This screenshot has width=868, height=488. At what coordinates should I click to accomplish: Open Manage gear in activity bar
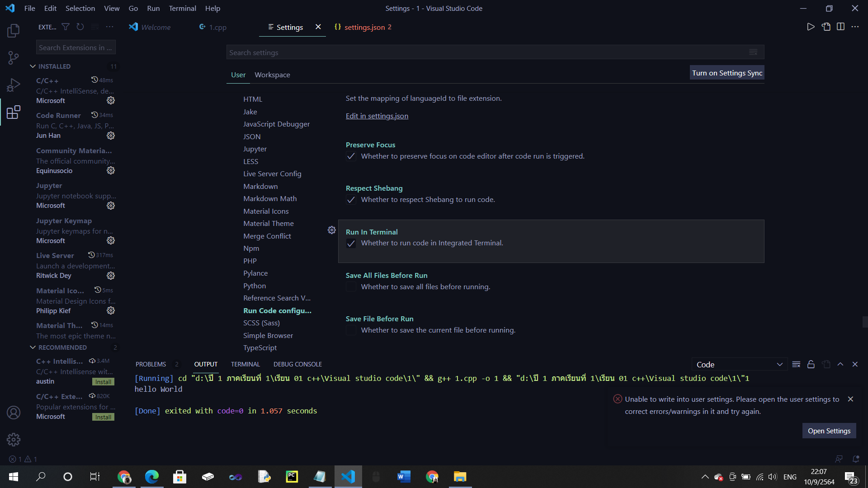pos(14,439)
